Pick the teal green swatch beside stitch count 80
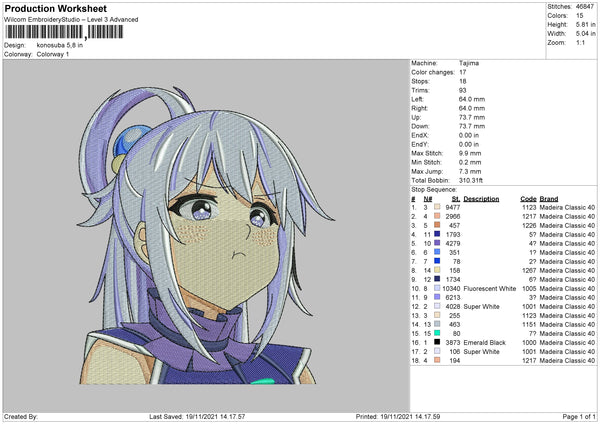This screenshot has width=600, height=424. point(437,333)
